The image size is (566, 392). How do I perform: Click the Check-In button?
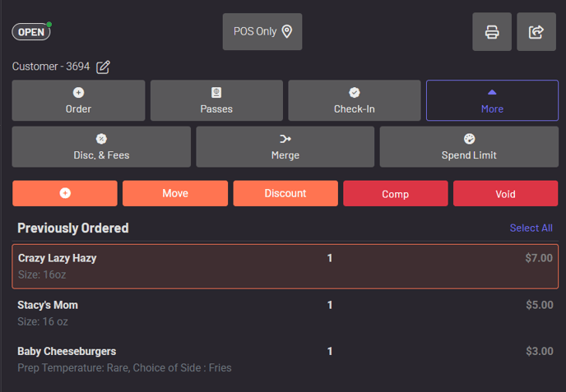tap(354, 100)
